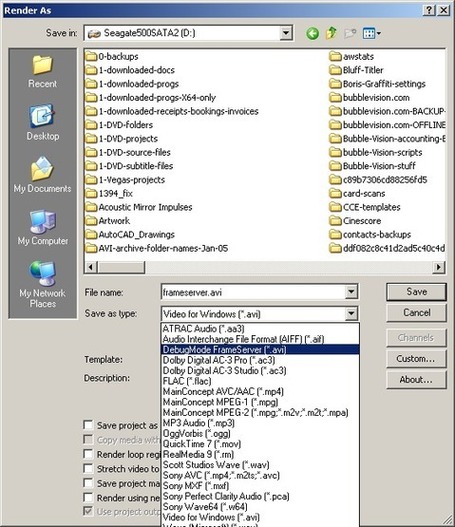
Task: Click the Save button
Action: 416,292
